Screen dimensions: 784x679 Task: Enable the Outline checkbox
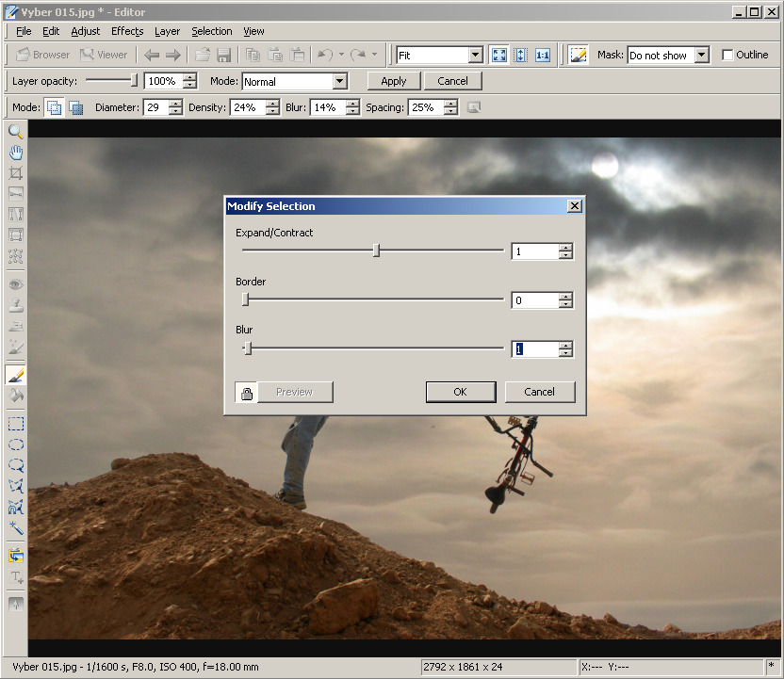click(x=727, y=55)
